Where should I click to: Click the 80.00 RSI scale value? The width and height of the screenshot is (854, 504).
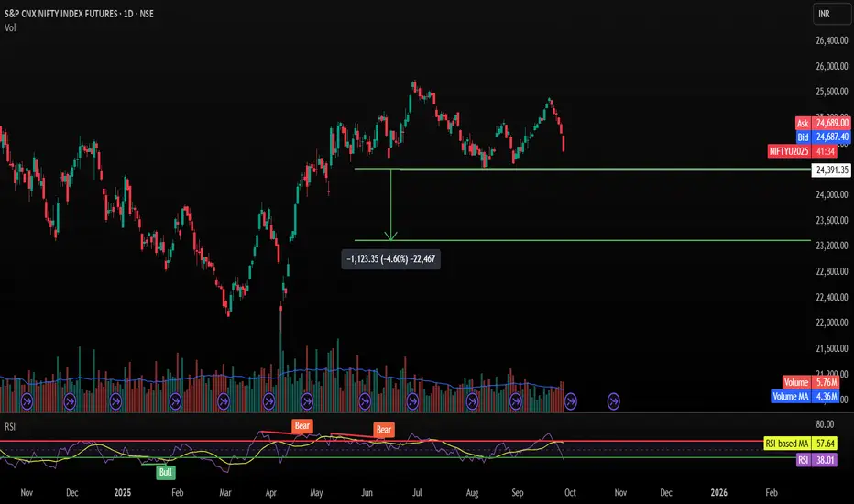(x=825, y=424)
